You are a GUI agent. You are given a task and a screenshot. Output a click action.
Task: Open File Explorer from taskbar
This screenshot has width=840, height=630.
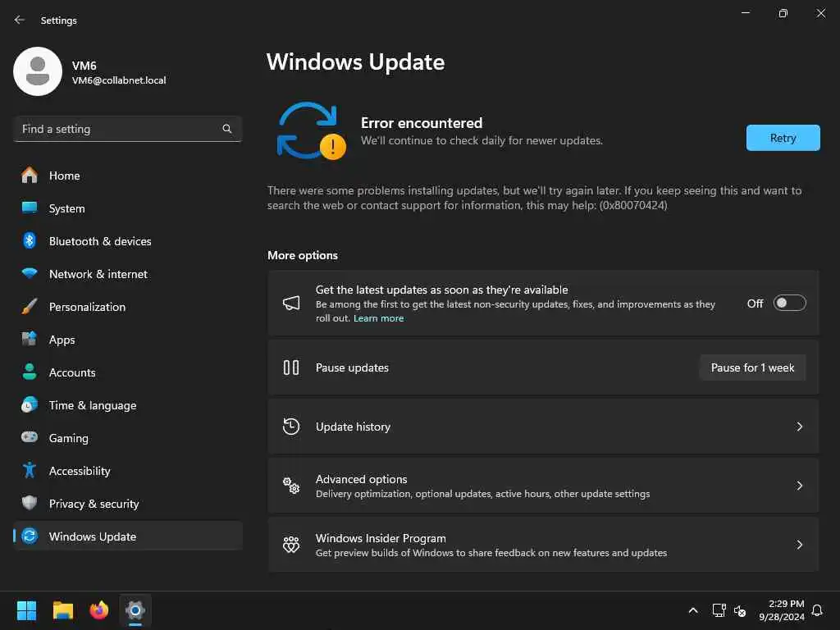[x=62, y=610]
